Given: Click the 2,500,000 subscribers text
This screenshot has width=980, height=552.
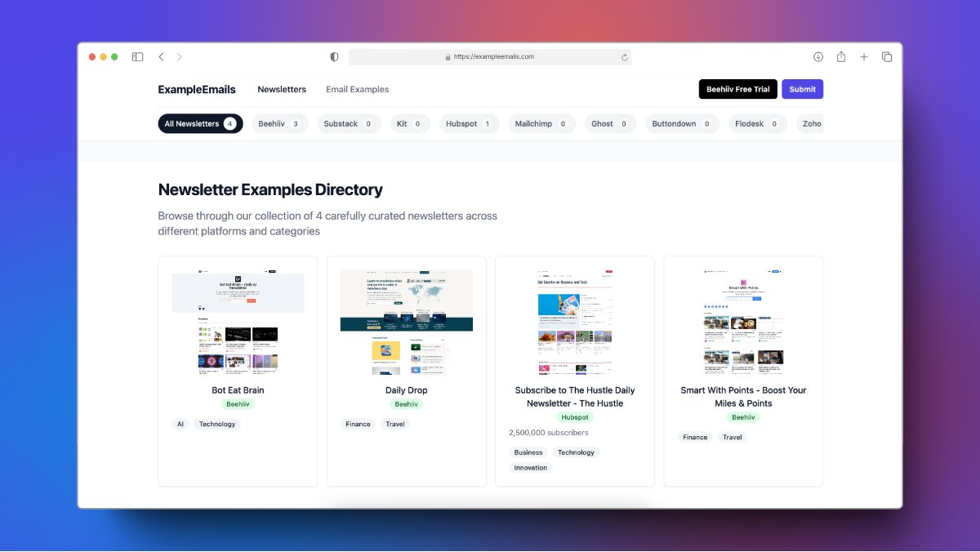Looking at the screenshot, I should pos(549,433).
